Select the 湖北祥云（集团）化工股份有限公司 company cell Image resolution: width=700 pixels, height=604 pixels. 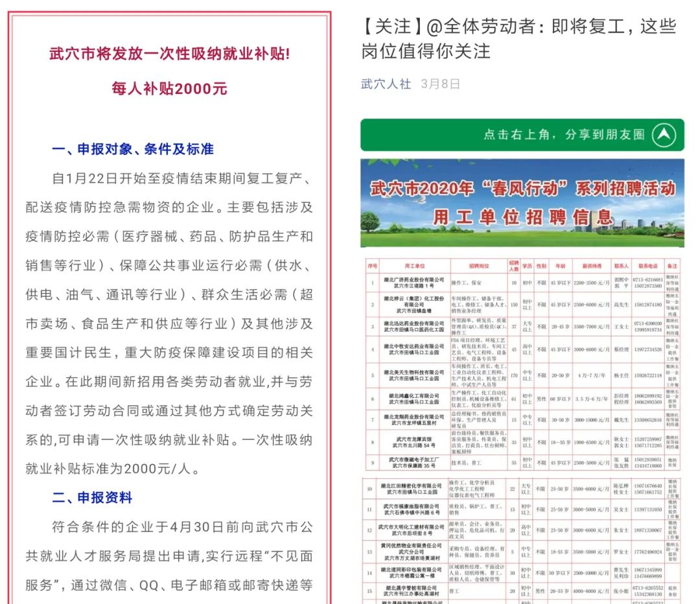click(414, 305)
